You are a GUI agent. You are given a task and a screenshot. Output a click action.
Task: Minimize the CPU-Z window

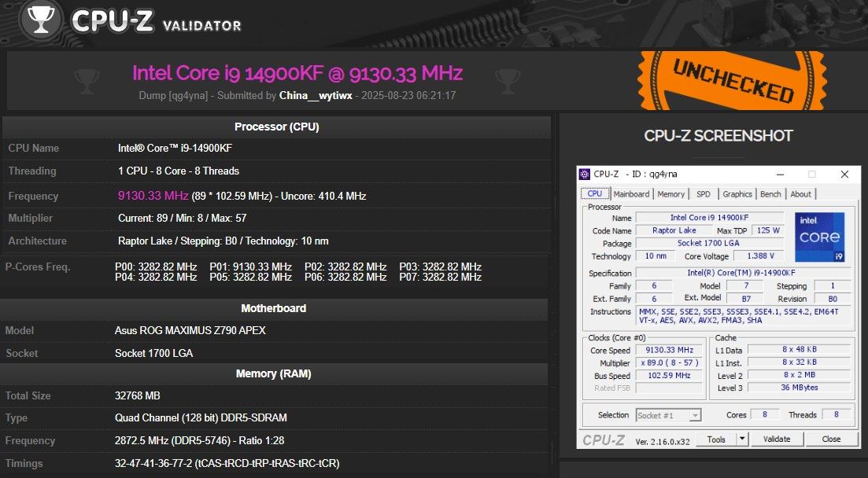click(x=780, y=175)
